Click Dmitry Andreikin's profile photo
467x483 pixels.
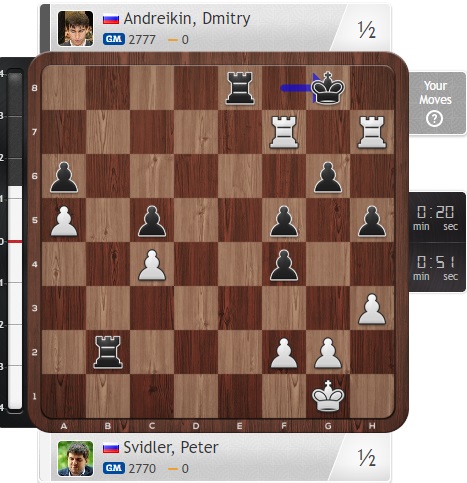pyautogui.click(x=75, y=28)
